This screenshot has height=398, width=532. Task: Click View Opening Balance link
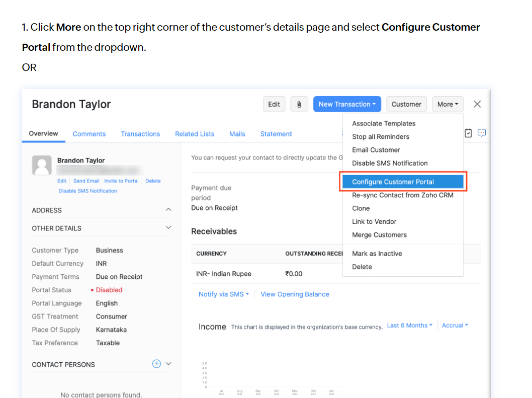[x=295, y=294]
